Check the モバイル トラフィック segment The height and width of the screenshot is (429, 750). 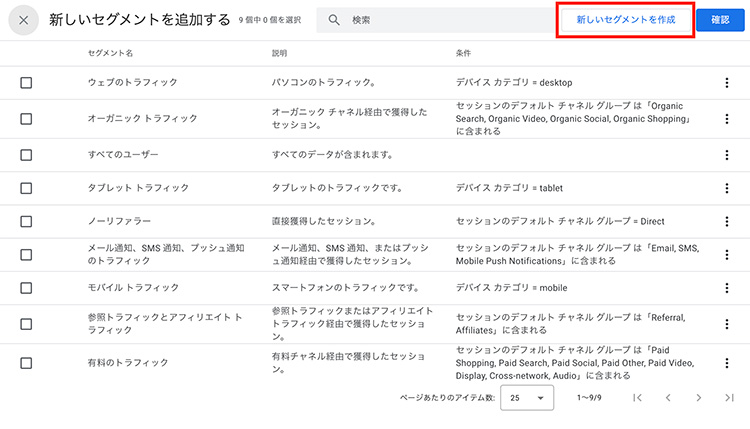26,288
